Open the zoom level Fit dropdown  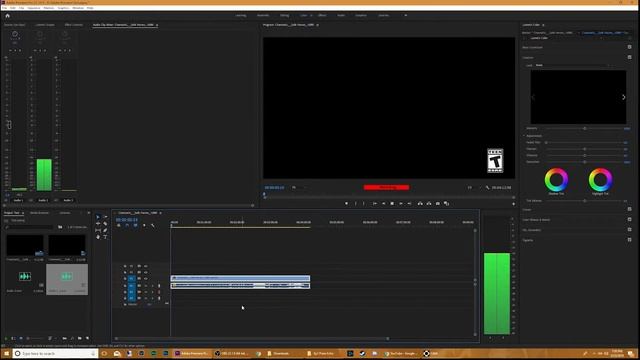(x=299, y=187)
